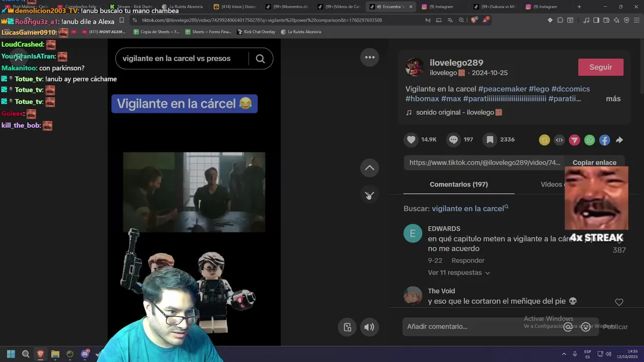This screenshot has height=362, width=644.
Task: Switch to Comentarios (197) tab
Action: (459, 185)
